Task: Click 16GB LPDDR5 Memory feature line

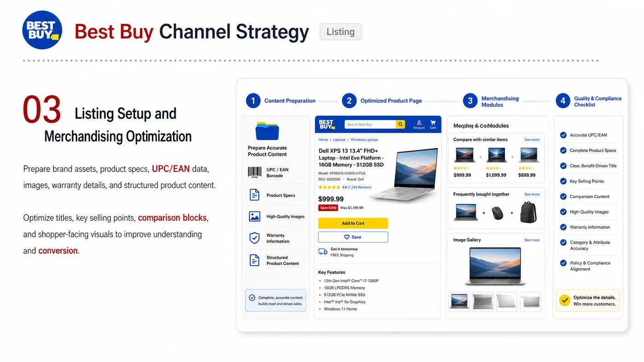Action: (x=345, y=288)
